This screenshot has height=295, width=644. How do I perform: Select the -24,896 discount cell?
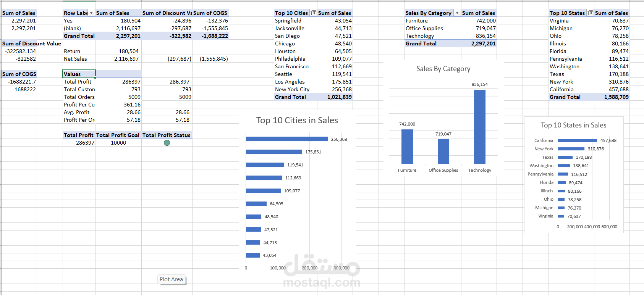coord(167,21)
